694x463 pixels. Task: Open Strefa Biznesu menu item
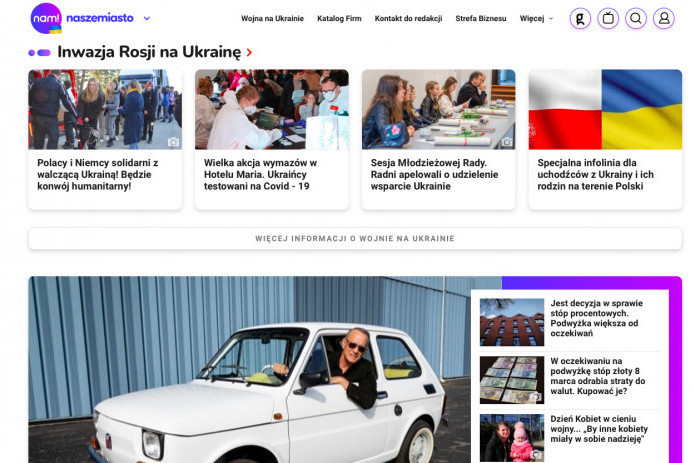coord(481,19)
